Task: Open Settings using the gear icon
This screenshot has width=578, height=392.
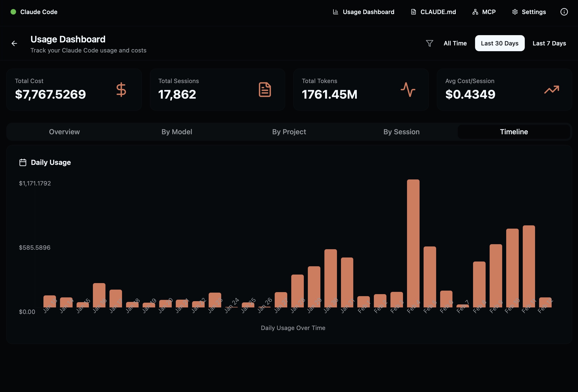Action: [x=515, y=12]
